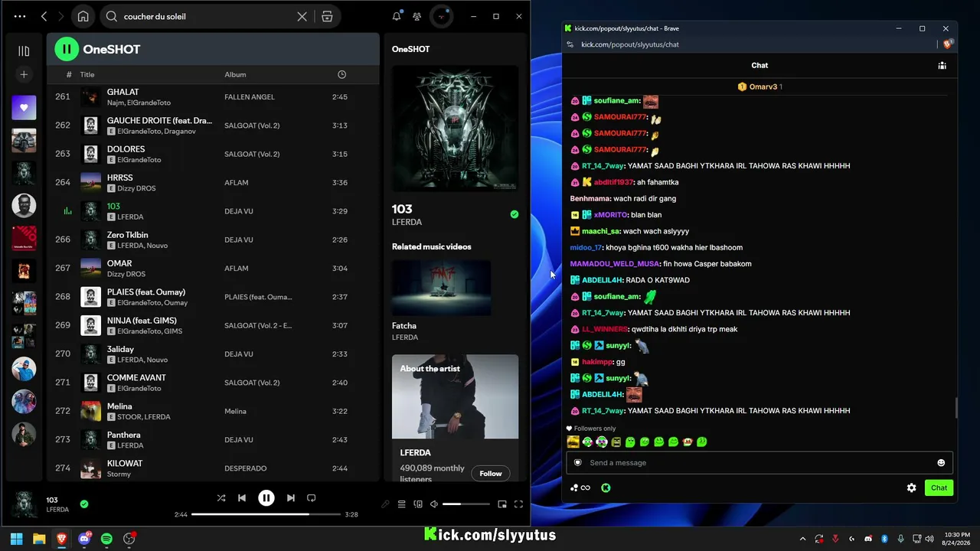
Task: Open the chat identity badge icon
Action: click(x=578, y=462)
